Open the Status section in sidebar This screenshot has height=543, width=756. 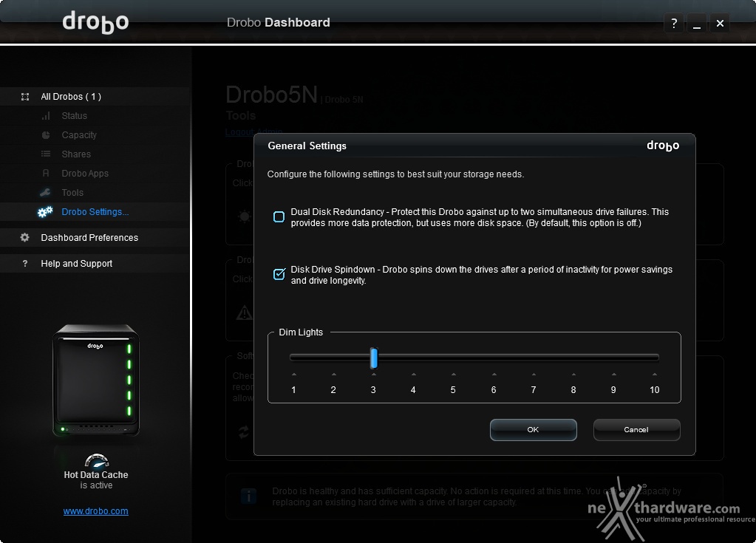tap(74, 116)
